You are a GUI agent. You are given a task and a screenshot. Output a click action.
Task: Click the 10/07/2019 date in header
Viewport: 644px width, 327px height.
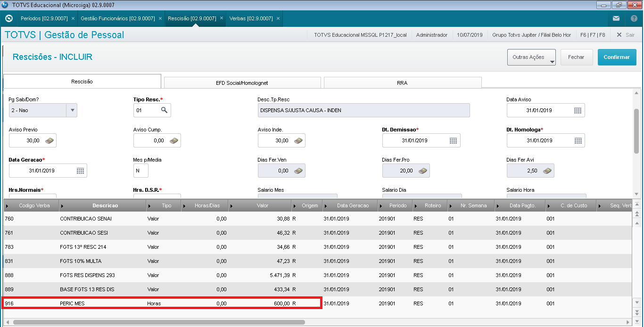[470, 35]
